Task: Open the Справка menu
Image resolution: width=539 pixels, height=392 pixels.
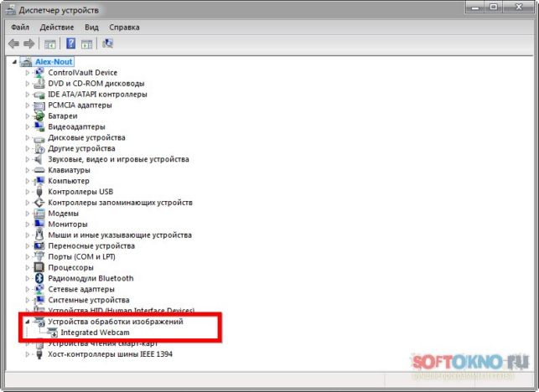Action: click(124, 27)
